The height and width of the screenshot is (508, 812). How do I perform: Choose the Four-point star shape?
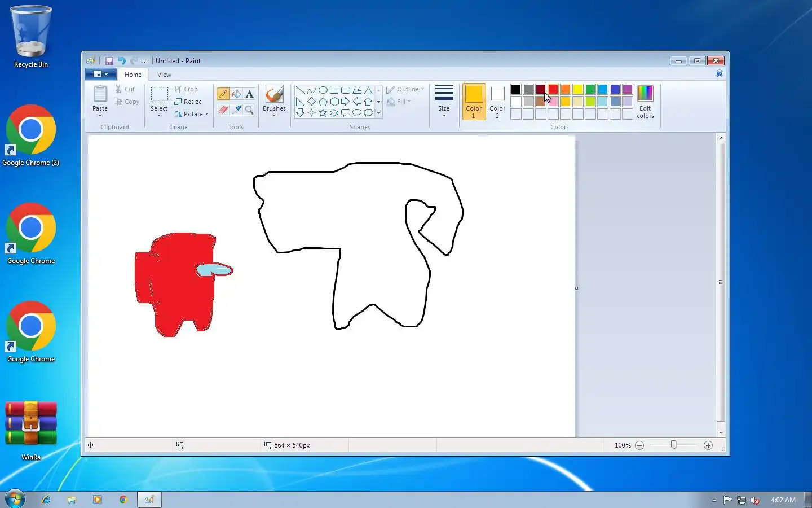tap(312, 113)
